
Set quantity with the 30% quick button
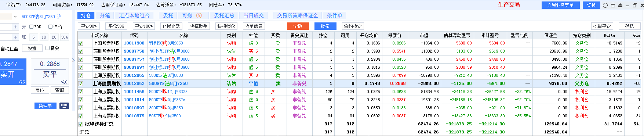coord(65,37)
